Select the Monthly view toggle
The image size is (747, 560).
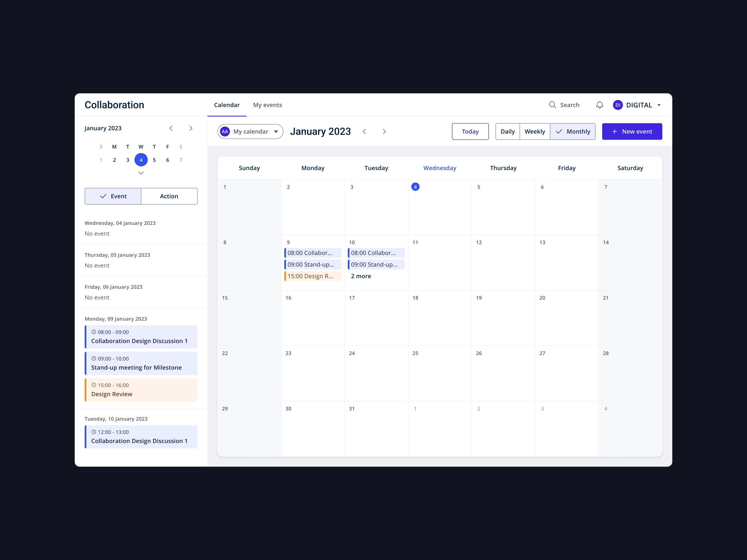(572, 132)
